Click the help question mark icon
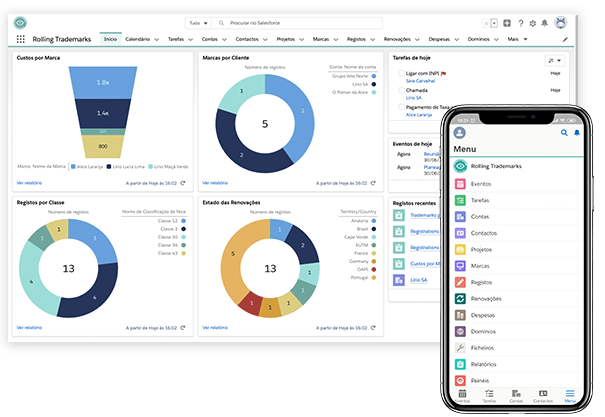Screen dimensions: 605x417 520,22
